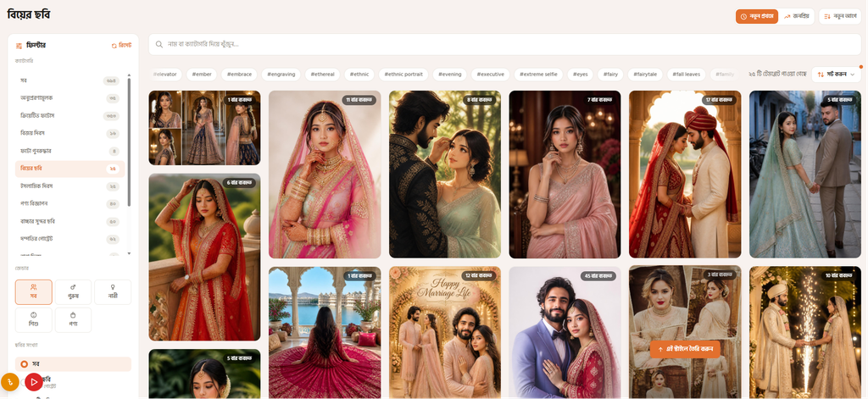Image resolution: width=868 pixels, height=399 pixels.
Task: Click the #ethereal tag chip
Action: click(322, 75)
